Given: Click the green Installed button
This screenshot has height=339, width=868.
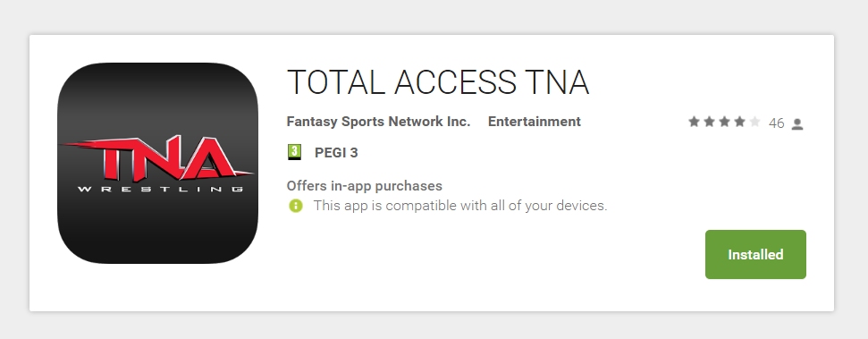Looking at the screenshot, I should [755, 254].
